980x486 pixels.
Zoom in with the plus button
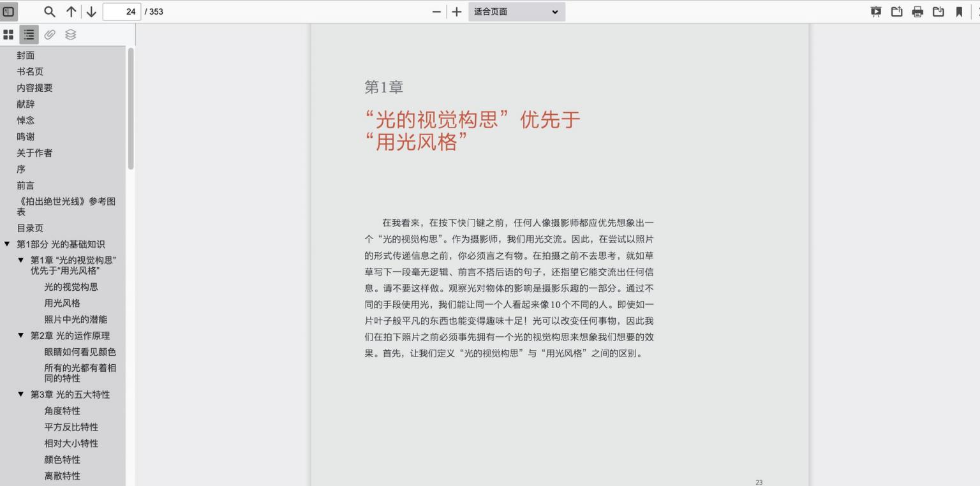pos(457,11)
